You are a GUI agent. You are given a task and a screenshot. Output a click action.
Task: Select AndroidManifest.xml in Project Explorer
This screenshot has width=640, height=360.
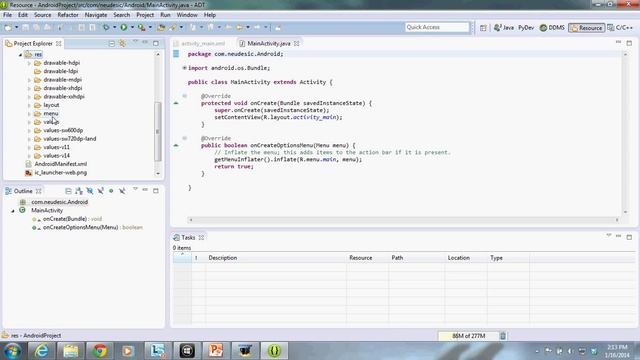[60, 164]
